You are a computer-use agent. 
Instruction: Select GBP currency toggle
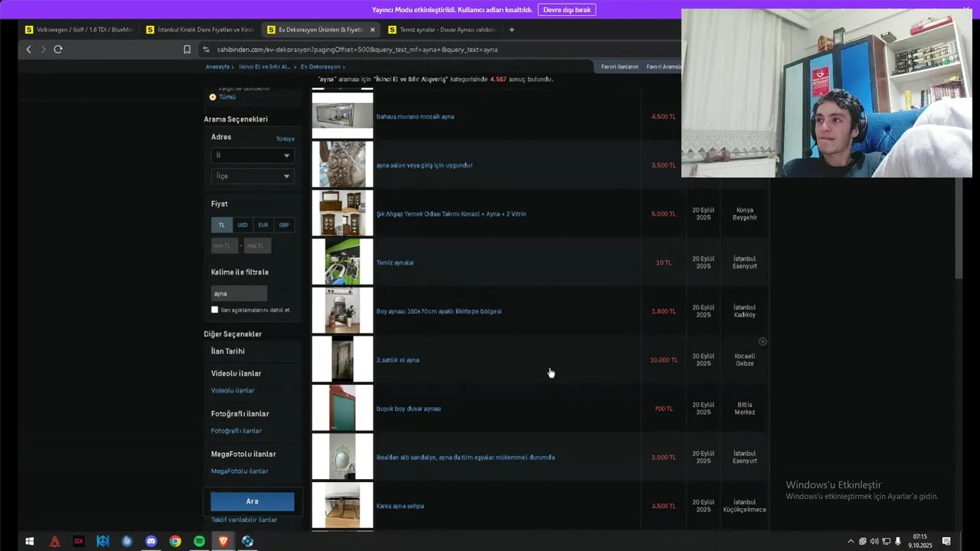(284, 225)
